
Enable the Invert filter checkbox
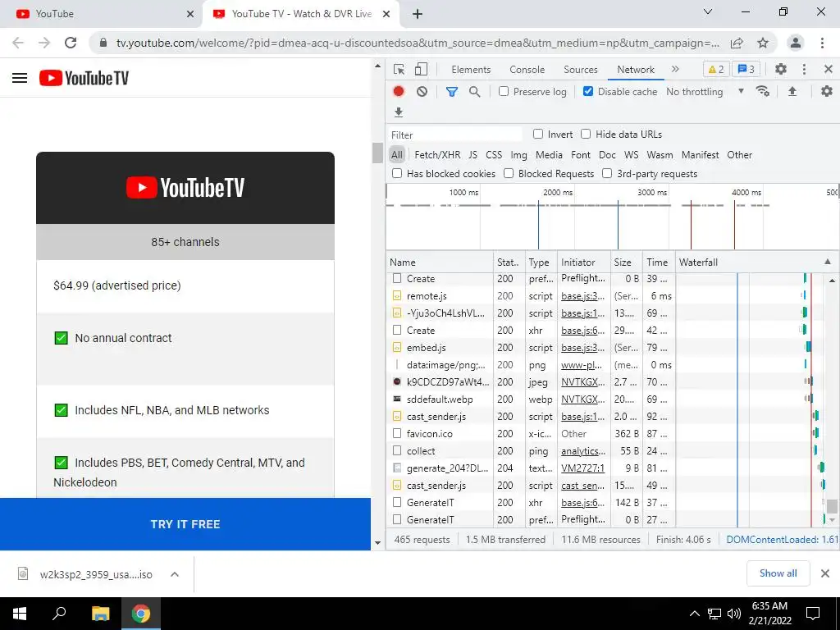tap(538, 134)
